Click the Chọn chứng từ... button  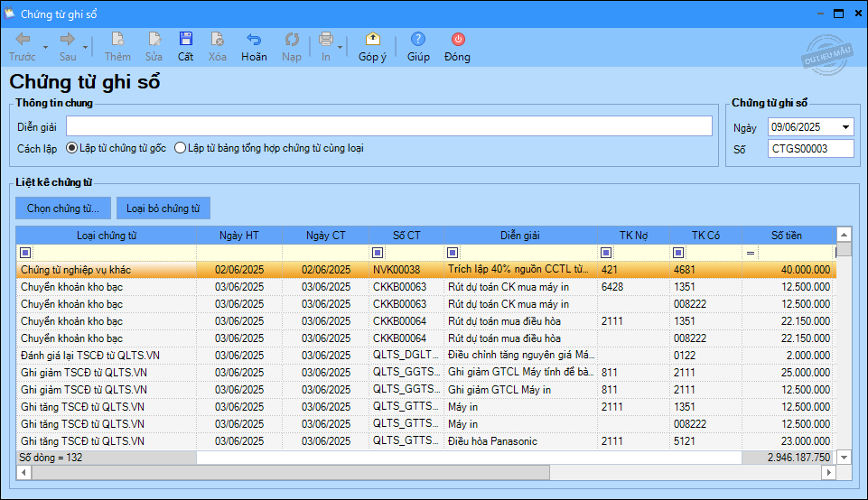click(63, 208)
